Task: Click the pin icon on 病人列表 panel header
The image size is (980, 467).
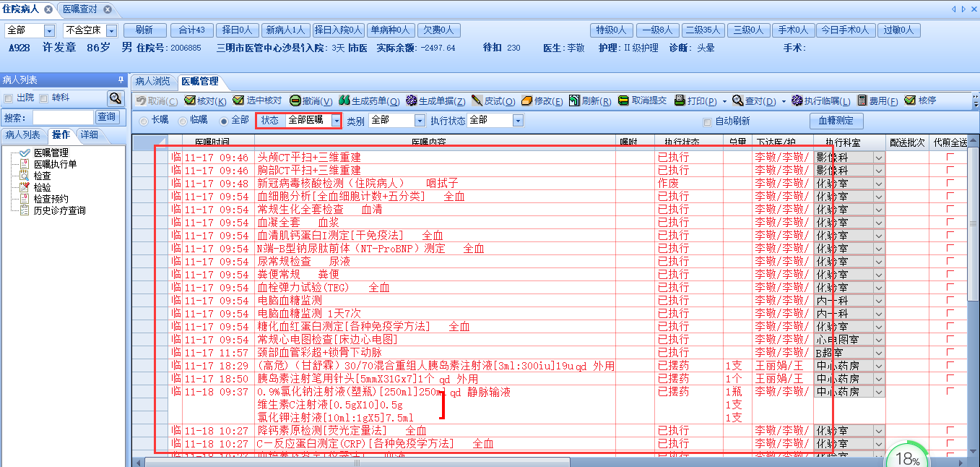Action: (x=121, y=80)
